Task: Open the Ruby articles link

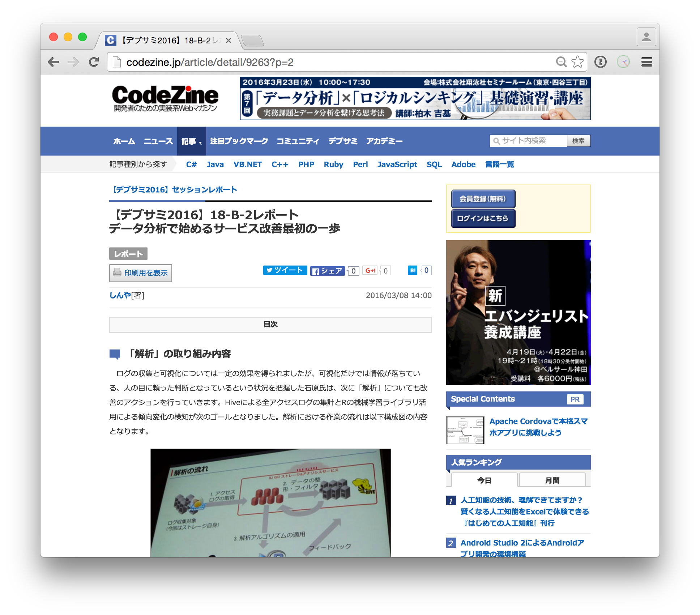Action: (333, 165)
